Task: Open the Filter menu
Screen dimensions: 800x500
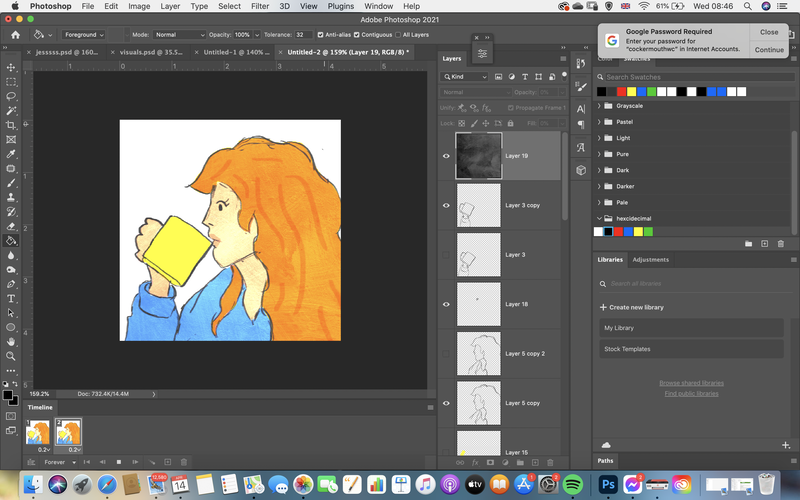Action: click(260, 6)
